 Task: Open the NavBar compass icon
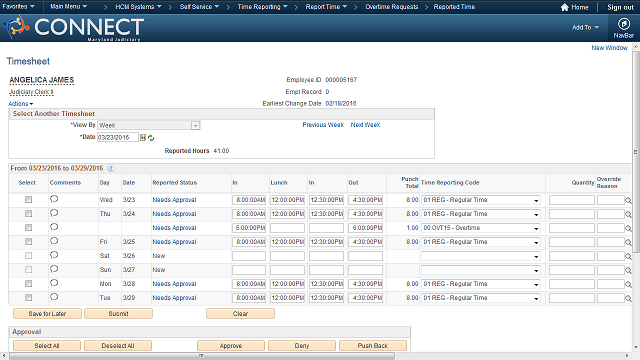pyautogui.click(x=623, y=24)
